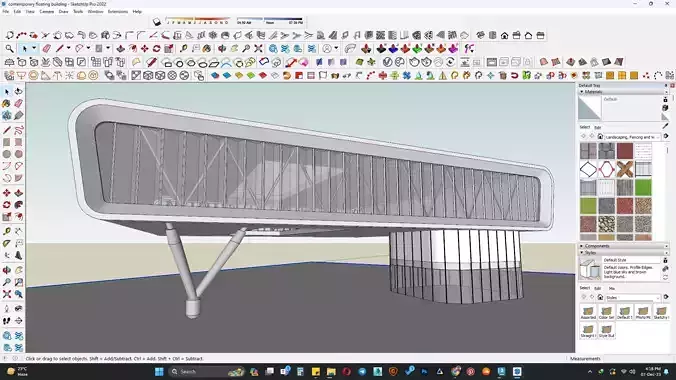Select the Walk footprints tool in left toolbar
The height and width of the screenshot is (380, 676).
click(7, 321)
